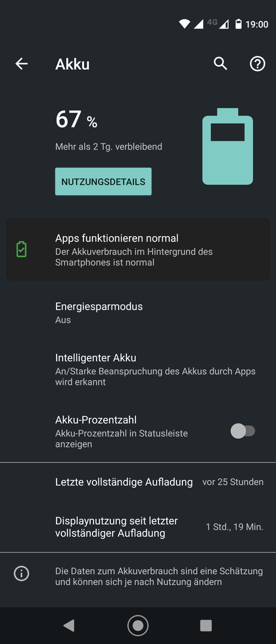Open the Energiesparmodus setting
This screenshot has width=276, height=644.
(x=138, y=313)
